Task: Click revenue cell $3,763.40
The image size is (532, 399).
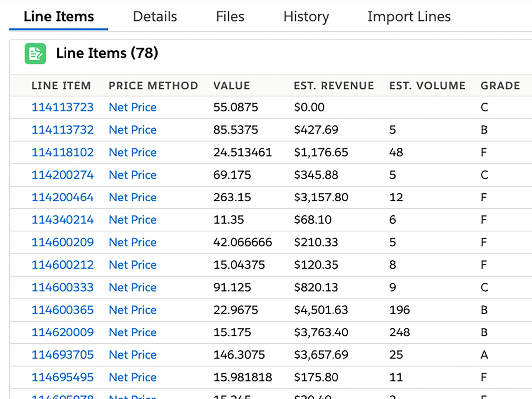Action: coord(321,332)
